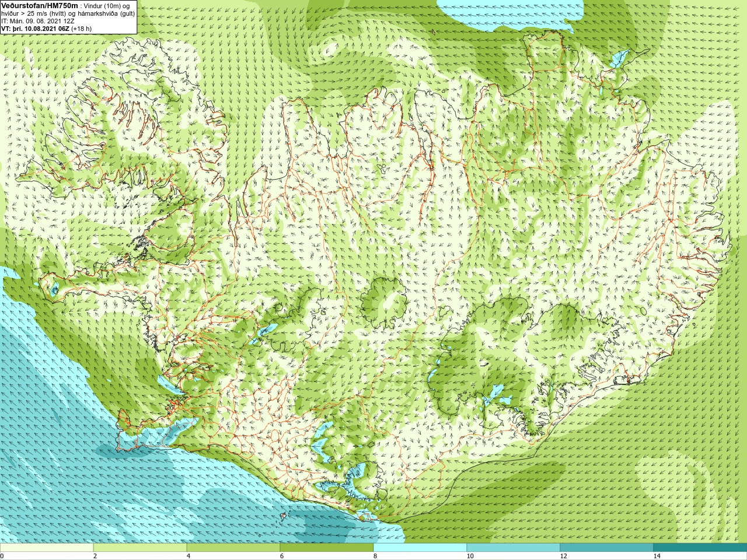The height and width of the screenshot is (560, 747).
Task: Click the pale yellow 0–2 legend swatch
Action: point(47,548)
